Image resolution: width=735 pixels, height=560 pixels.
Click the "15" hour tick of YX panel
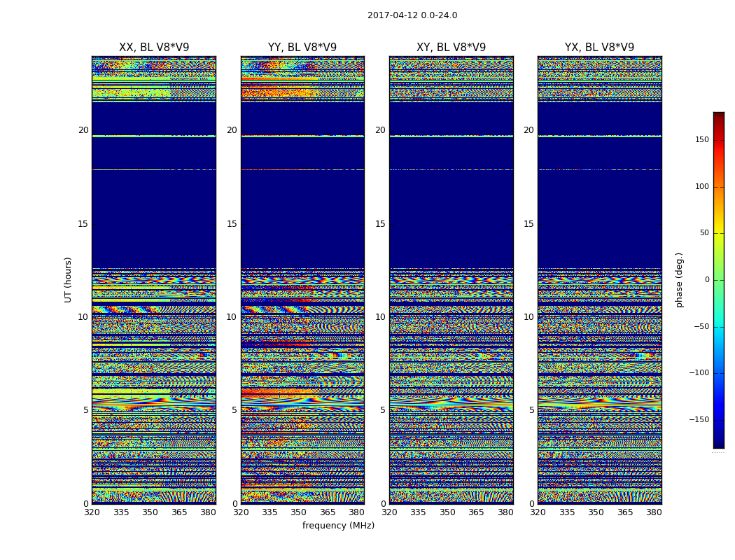(528, 224)
